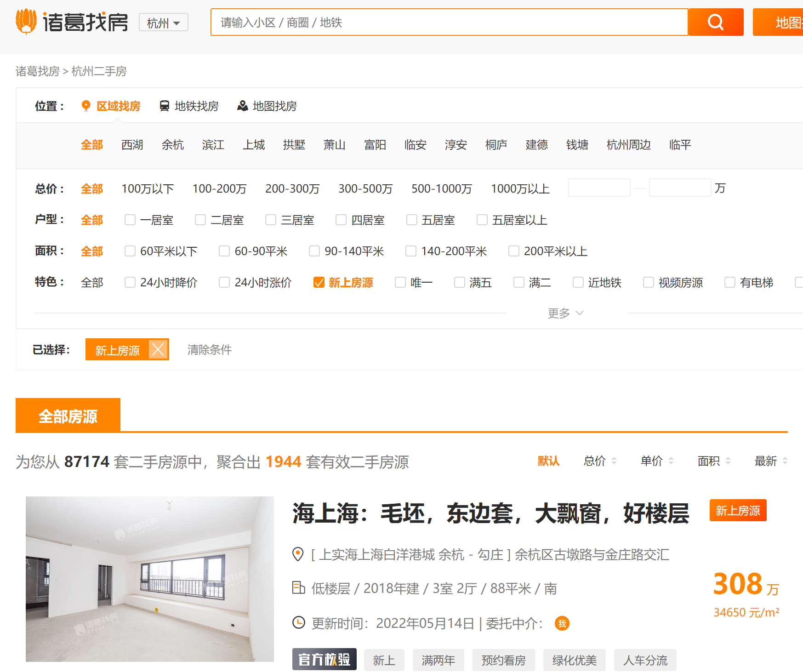This screenshot has width=803, height=672.
Task: Click the location pin icon 区域找房
Action: click(x=85, y=106)
